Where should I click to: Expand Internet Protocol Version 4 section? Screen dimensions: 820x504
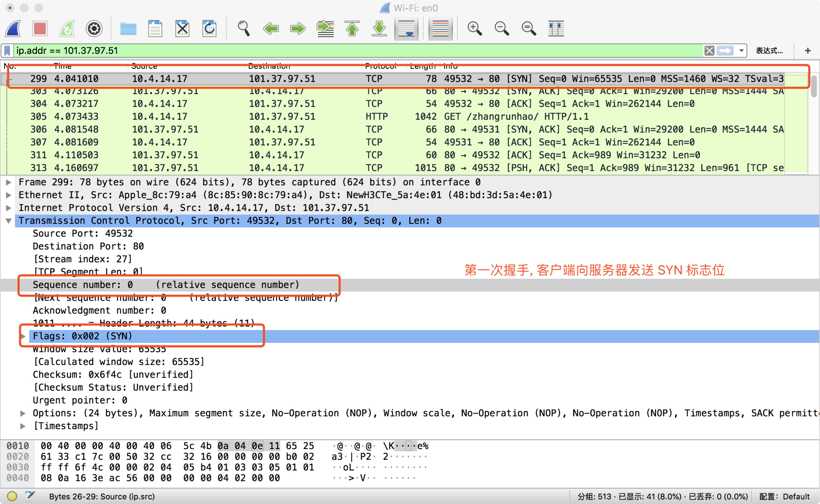click(x=9, y=208)
